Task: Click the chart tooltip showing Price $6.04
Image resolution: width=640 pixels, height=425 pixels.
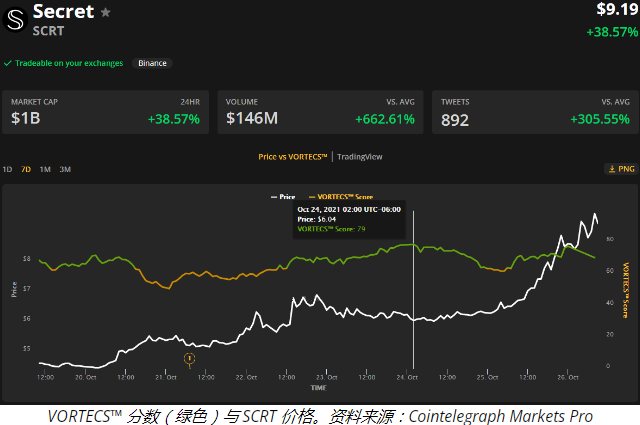Action: pyautogui.click(x=349, y=219)
